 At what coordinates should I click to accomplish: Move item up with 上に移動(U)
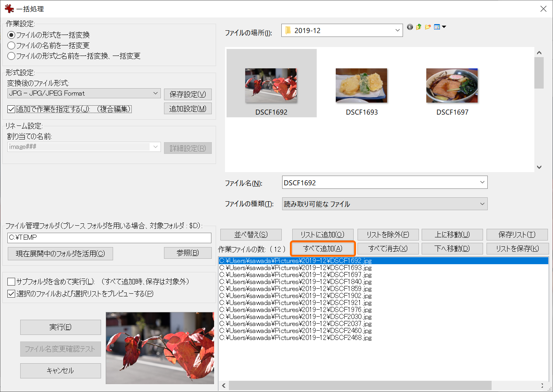[452, 235]
